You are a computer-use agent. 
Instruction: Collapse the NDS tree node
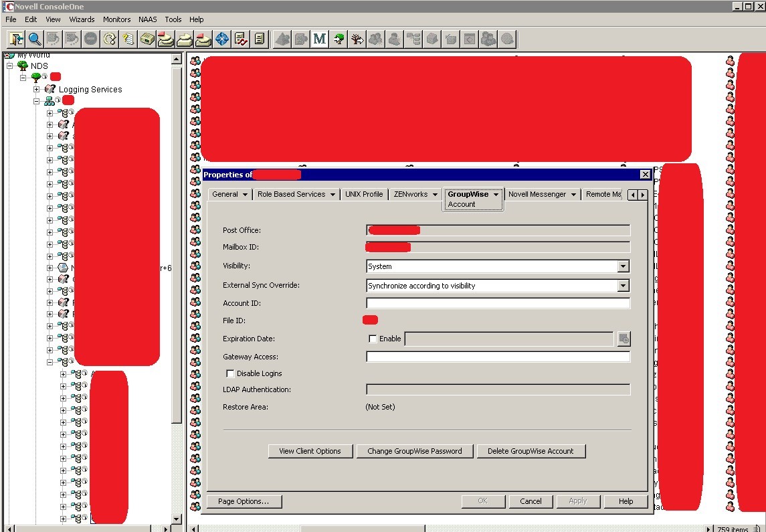point(9,66)
